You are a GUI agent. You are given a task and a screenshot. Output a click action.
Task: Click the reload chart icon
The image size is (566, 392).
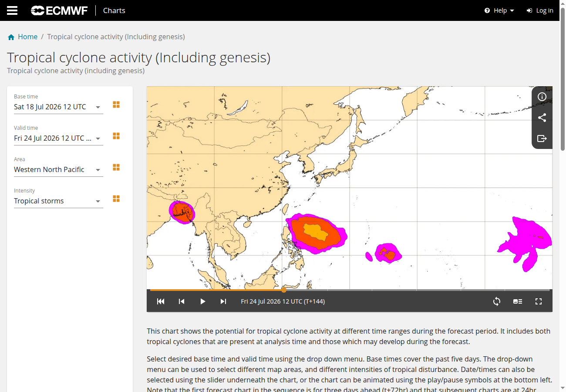[497, 301]
